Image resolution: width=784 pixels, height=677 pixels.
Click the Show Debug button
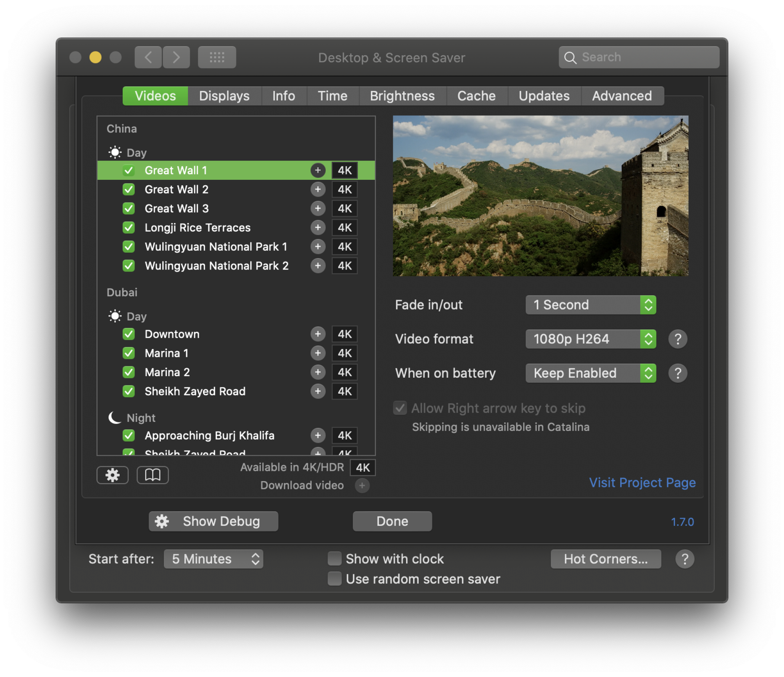pyautogui.click(x=214, y=521)
